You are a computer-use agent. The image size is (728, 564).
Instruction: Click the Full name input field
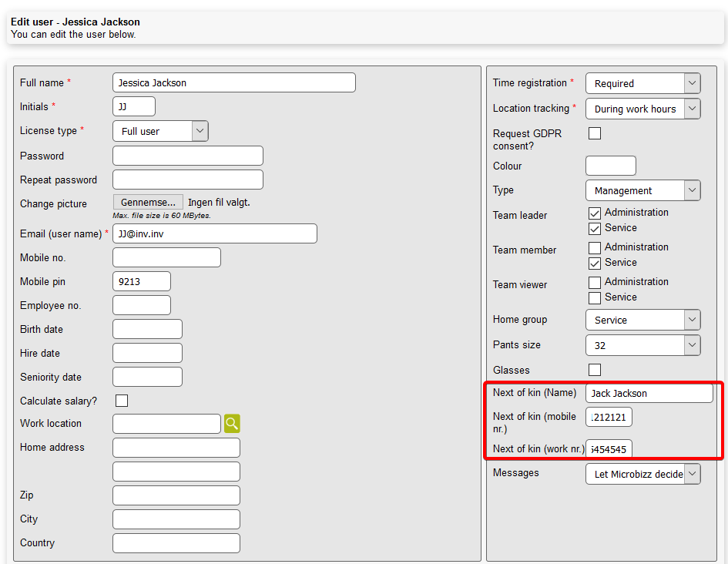pos(233,82)
